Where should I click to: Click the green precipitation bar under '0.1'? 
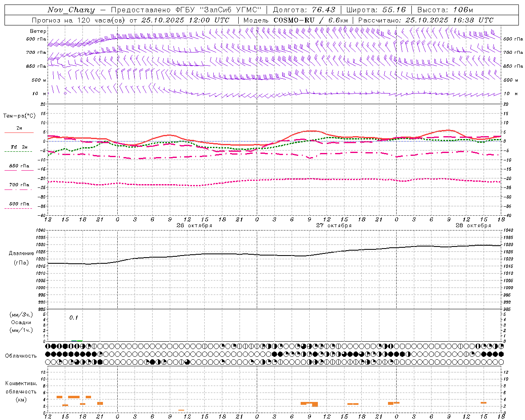point(77,340)
